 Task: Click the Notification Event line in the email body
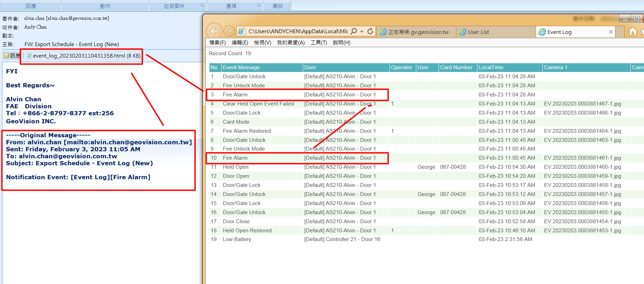coord(78,177)
